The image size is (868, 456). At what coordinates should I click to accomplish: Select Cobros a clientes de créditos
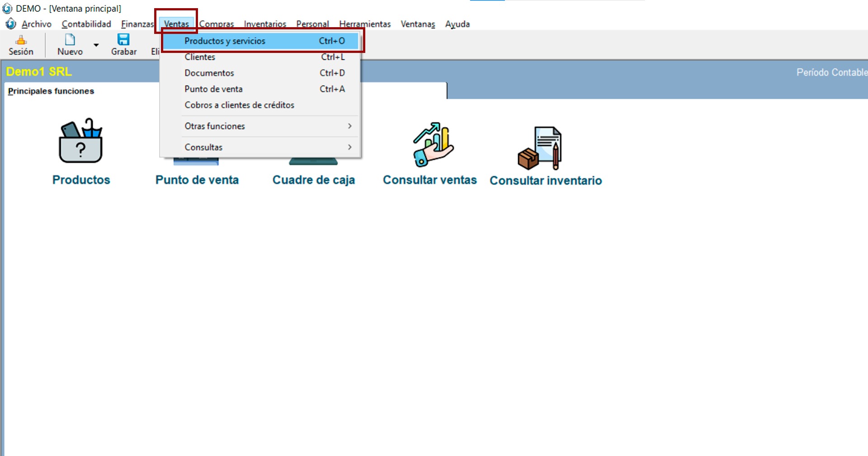pyautogui.click(x=240, y=105)
